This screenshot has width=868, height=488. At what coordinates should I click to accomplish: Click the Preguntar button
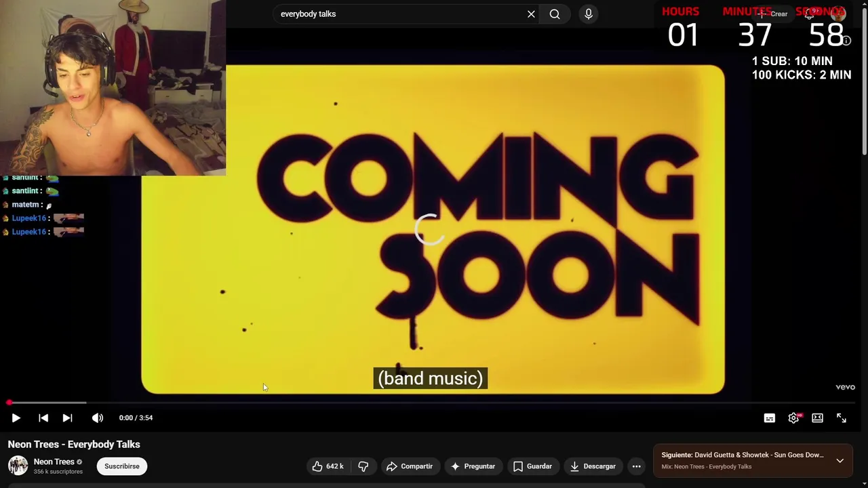(473, 466)
